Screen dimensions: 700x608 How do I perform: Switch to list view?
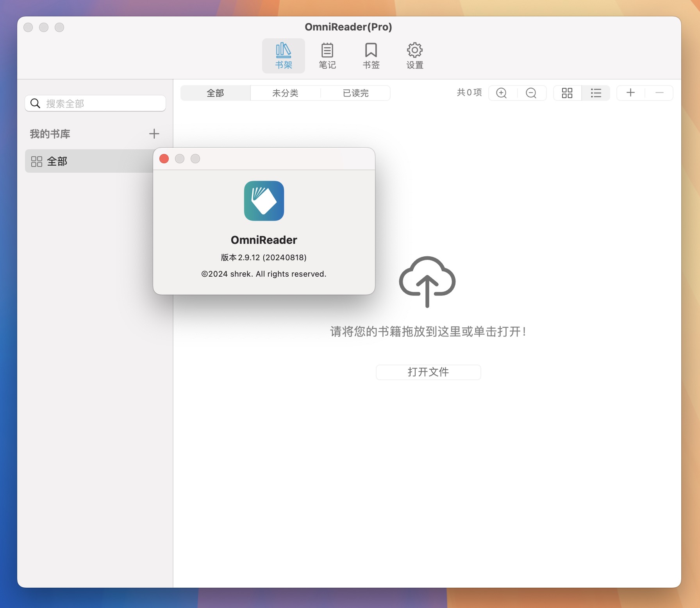[x=596, y=93]
